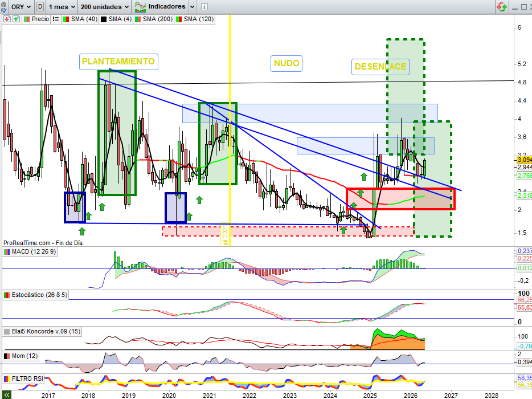Select the PLANTEAMIENTO text annotation

coord(118,62)
